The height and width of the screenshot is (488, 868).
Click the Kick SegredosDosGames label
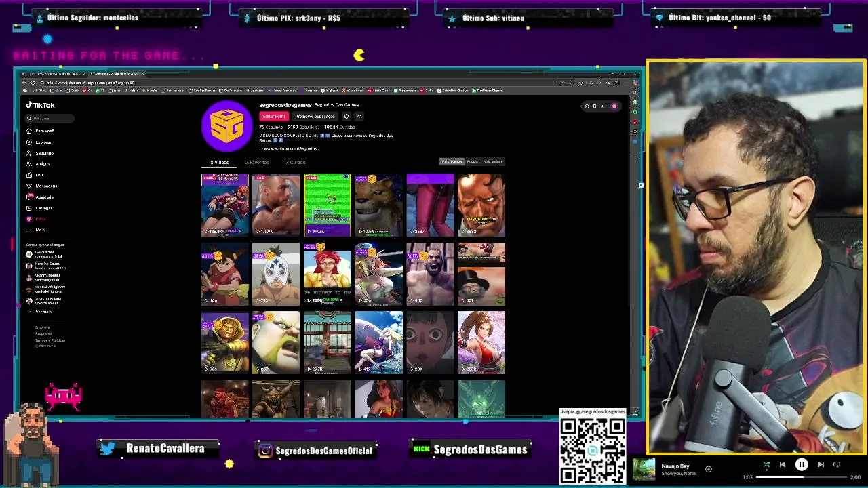pos(470,449)
